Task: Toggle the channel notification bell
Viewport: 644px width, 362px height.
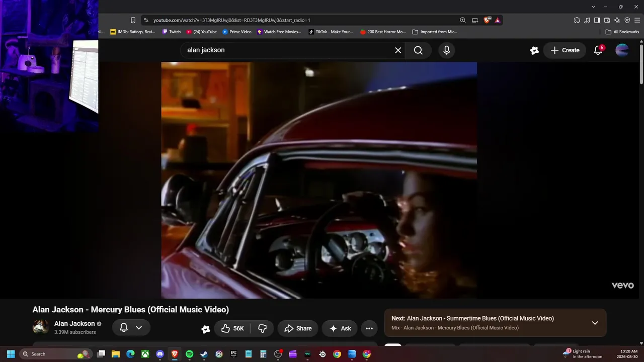Action: [123, 328]
